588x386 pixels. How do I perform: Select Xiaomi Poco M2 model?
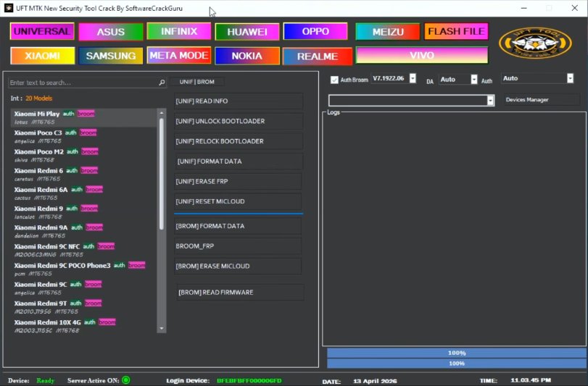[x=84, y=156]
